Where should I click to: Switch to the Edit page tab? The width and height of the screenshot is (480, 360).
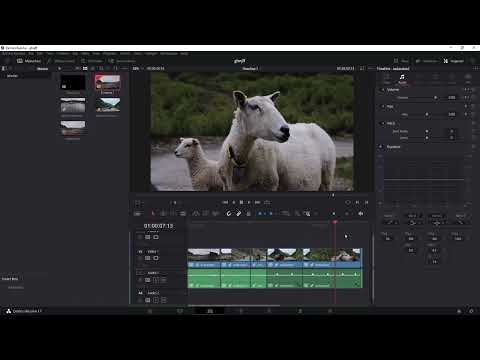tap(210, 311)
